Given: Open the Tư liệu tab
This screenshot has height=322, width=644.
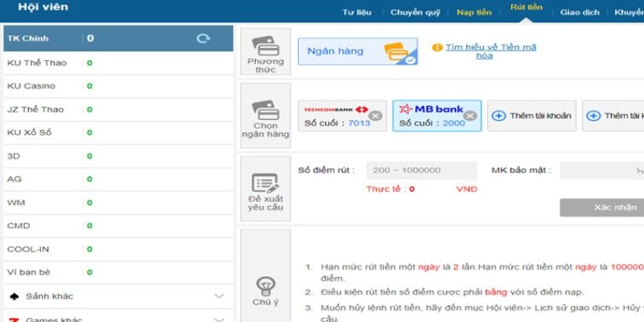Looking at the screenshot, I should pyautogui.click(x=357, y=12).
